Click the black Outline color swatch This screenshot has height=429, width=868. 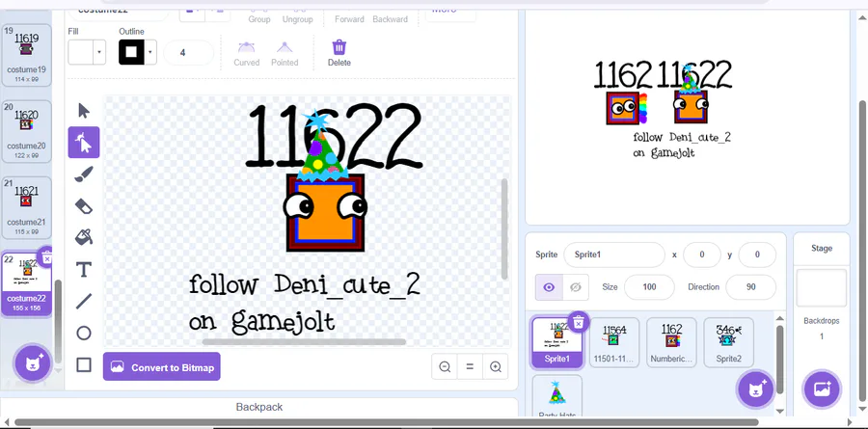click(131, 53)
